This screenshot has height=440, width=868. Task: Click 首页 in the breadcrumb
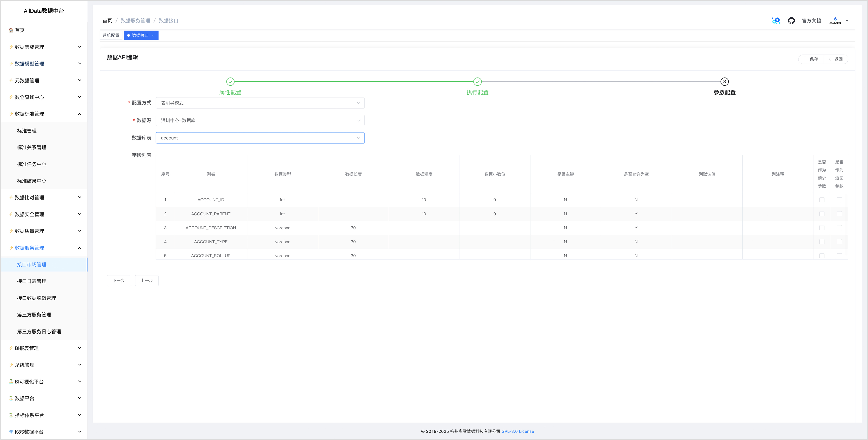[x=107, y=21]
